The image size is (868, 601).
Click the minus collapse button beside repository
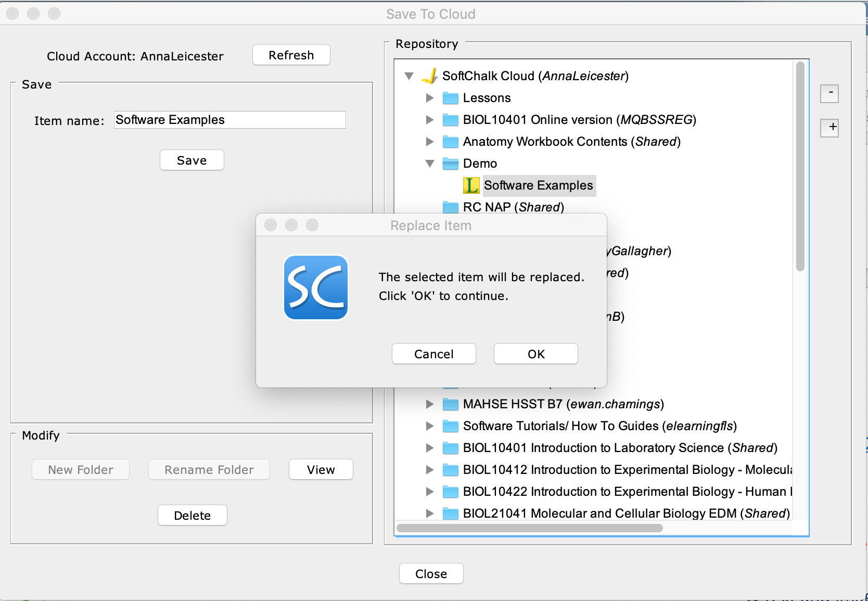(x=829, y=94)
